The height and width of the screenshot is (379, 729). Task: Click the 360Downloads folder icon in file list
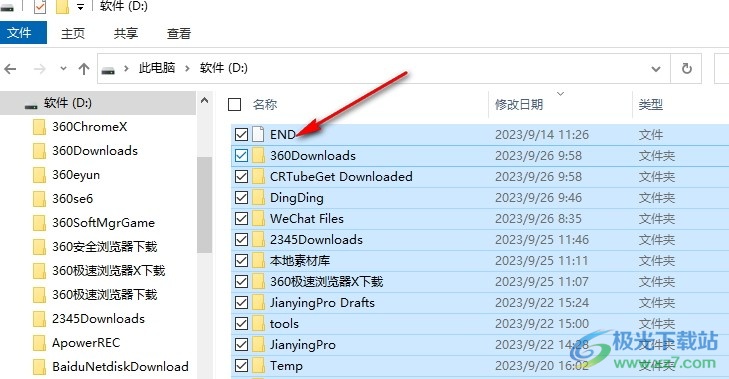coord(258,155)
